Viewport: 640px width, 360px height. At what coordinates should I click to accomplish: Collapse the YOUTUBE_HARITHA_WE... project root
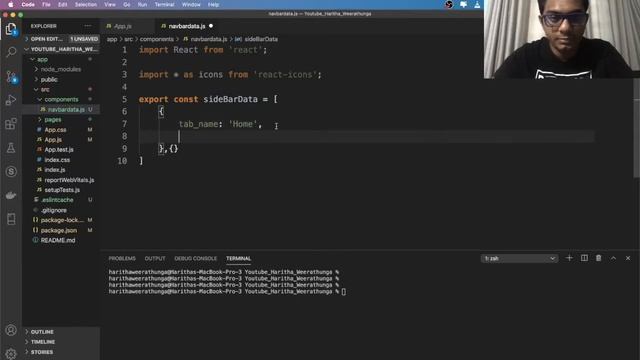(61, 49)
